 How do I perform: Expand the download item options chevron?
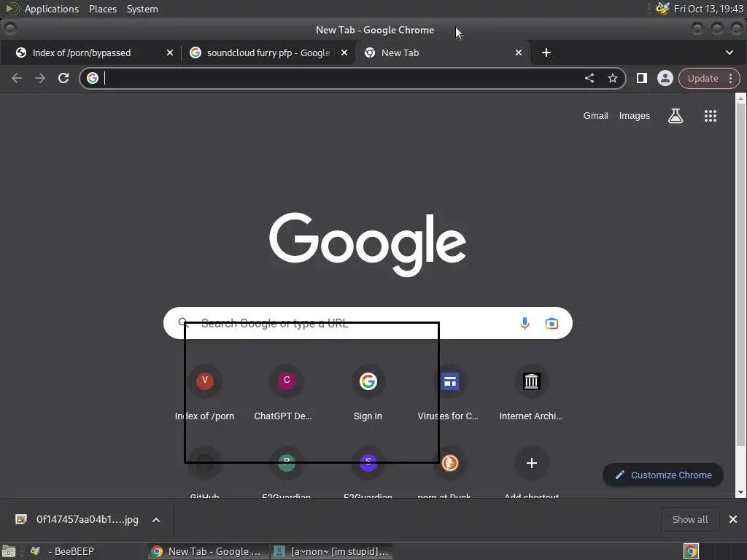156,519
